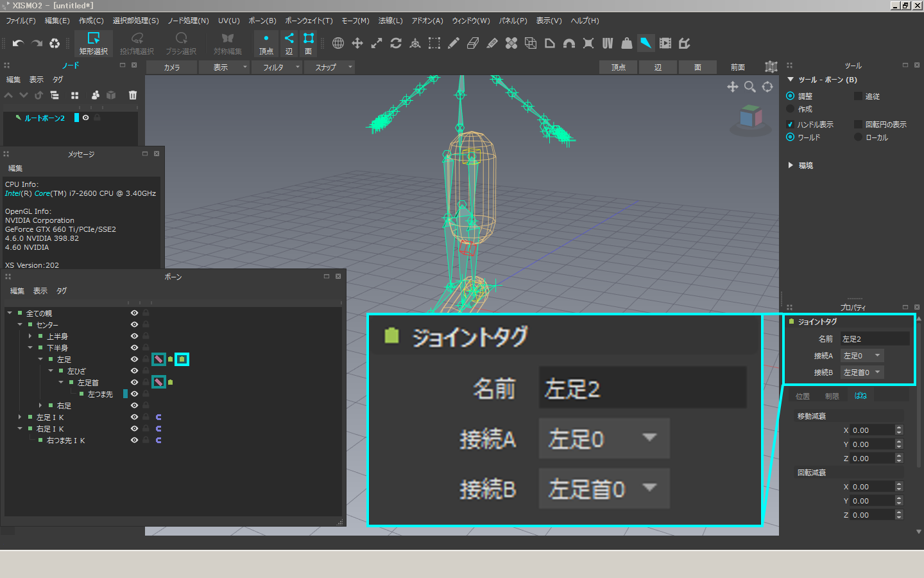Select the highlighted bone tool icon

[x=646, y=43]
